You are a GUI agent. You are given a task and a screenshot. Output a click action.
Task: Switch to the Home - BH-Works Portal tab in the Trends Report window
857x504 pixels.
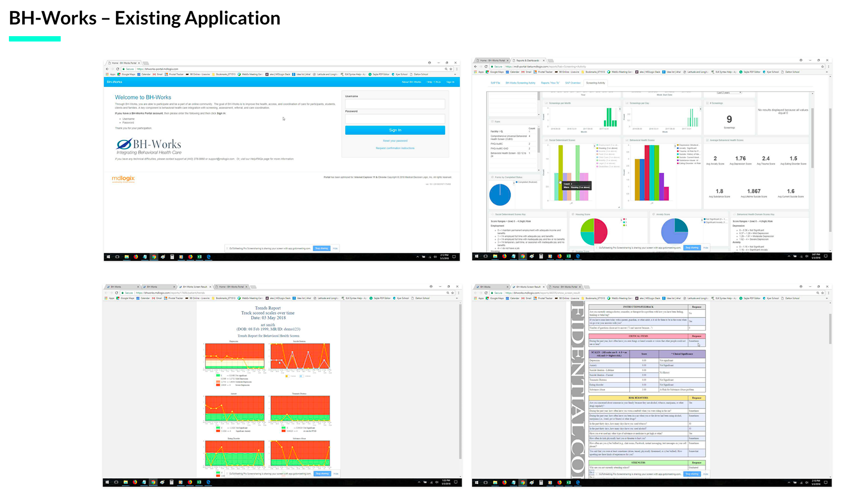[x=232, y=287]
